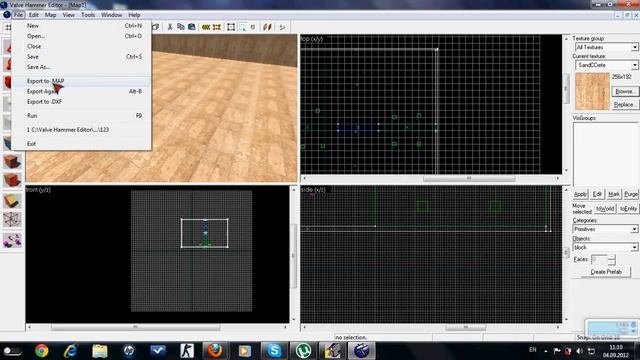
Task: Open the Edit menu
Action: tap(33, 15)
